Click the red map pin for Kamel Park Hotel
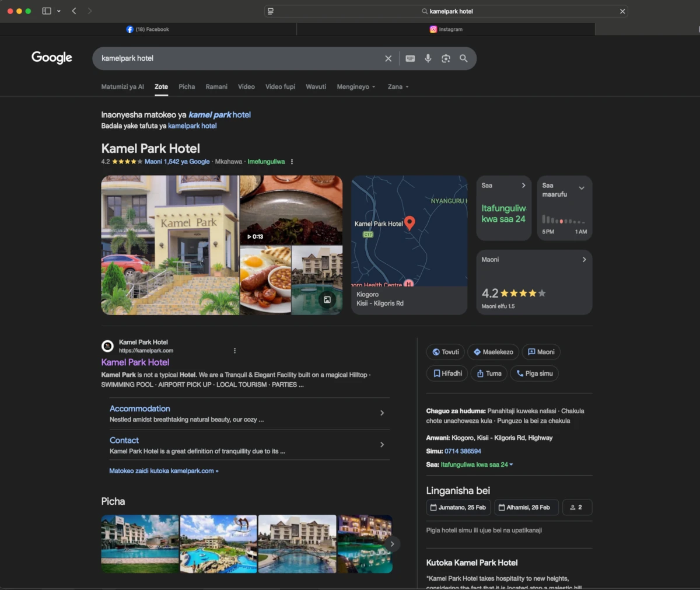This screenshot has height=590, width=700. (409, 222)
